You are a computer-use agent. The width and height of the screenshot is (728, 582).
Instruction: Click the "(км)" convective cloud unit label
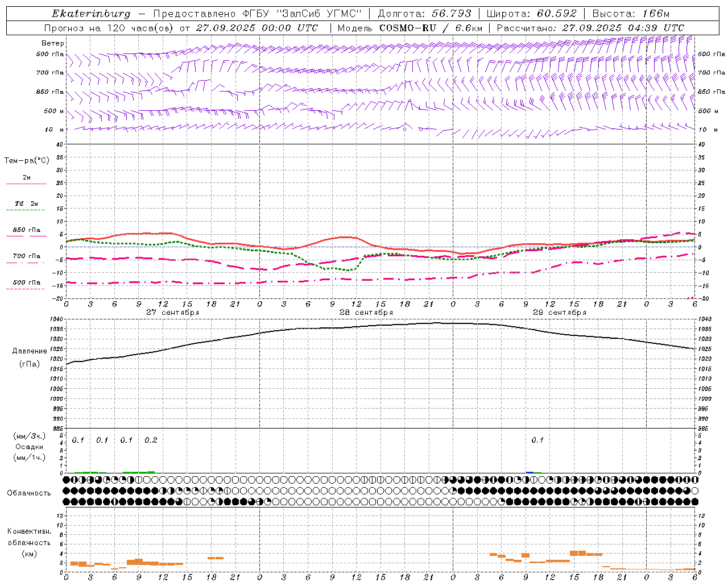click(30, 554)
